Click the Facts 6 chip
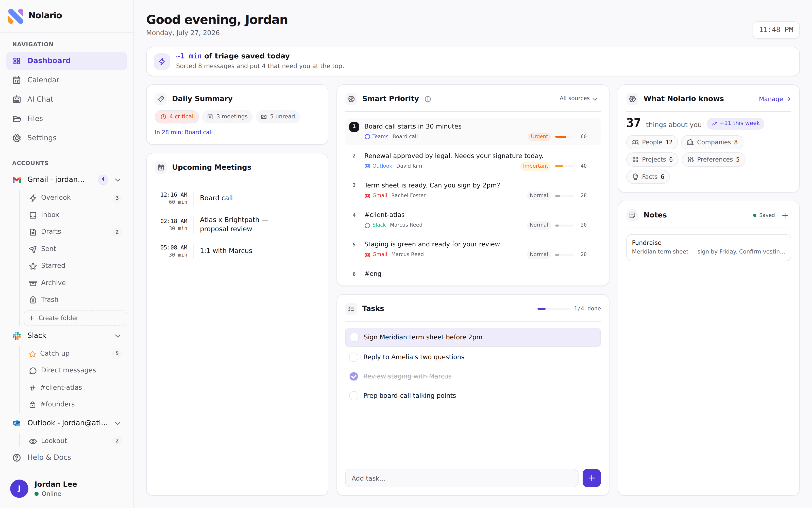This screenshot has width=812, height=508. coord(648,177)
